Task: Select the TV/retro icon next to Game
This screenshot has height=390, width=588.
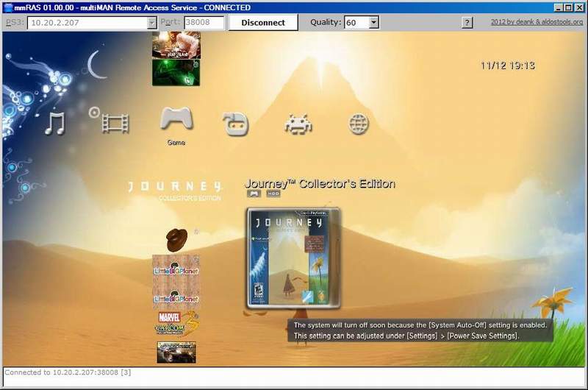Action: point(236,124)
